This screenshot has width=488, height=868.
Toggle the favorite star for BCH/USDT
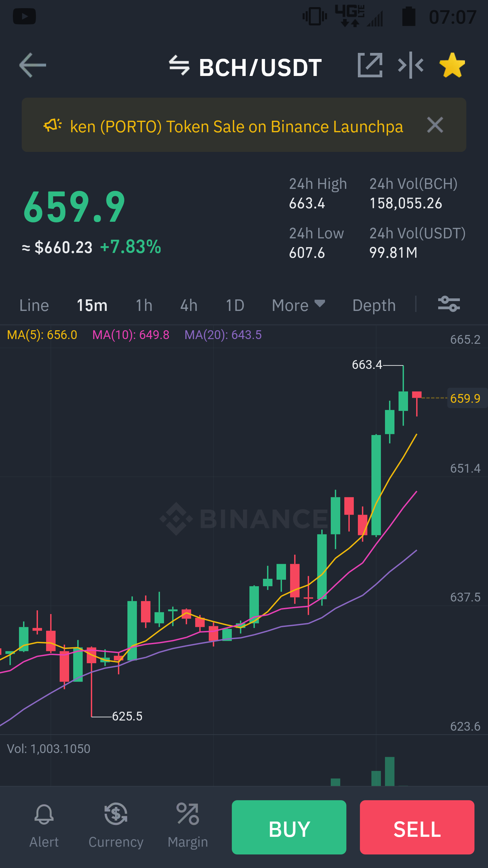[452, 65]
